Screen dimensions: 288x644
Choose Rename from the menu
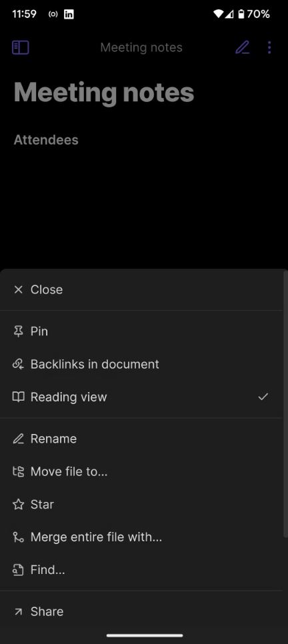click(x=141, y=439)
